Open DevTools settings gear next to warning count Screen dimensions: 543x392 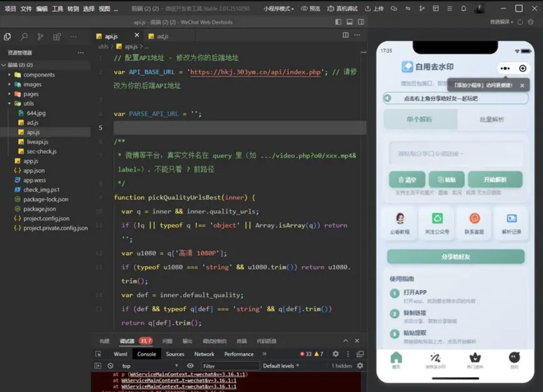click(336, 354)
